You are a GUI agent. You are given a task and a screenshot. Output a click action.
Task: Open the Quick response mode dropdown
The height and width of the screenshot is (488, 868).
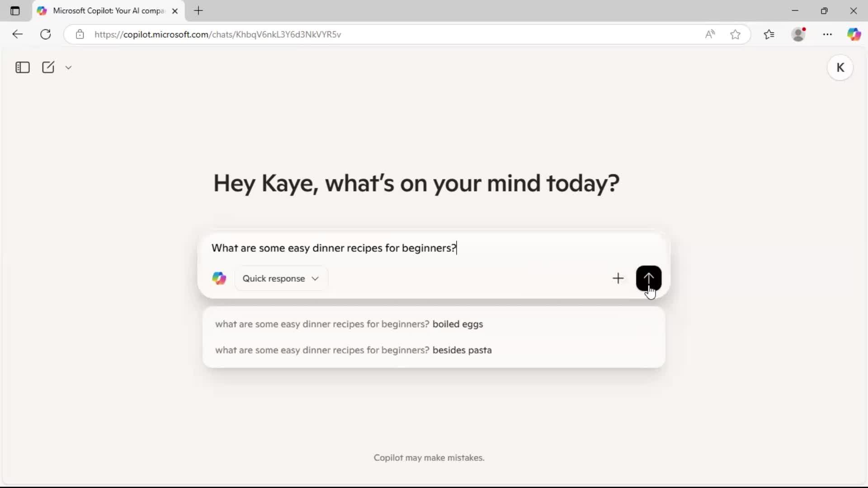point(281,278)
